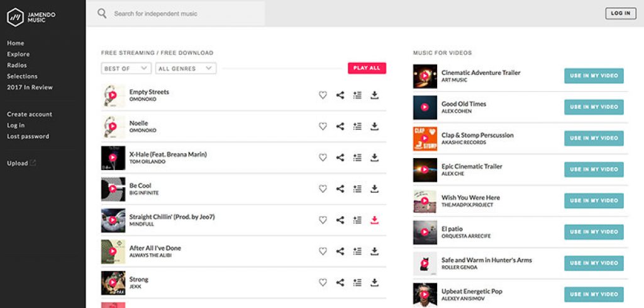Toggle heart on Strong by Jekk
The height and width of the screenshot is (308, 644).
(323, 283)
